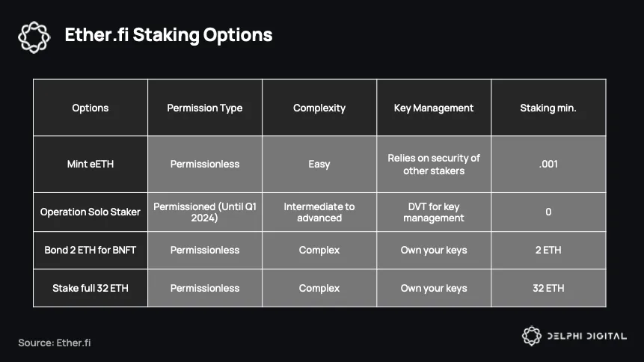Click the Source: Ether.fi caption
The image size is (644, 362).
pos(54,343)
